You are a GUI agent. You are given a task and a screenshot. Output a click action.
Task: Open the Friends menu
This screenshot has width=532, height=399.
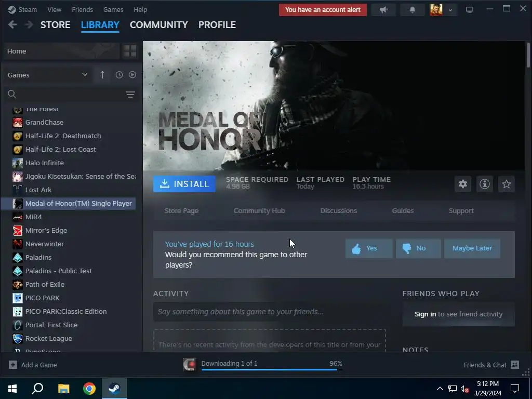82,9
